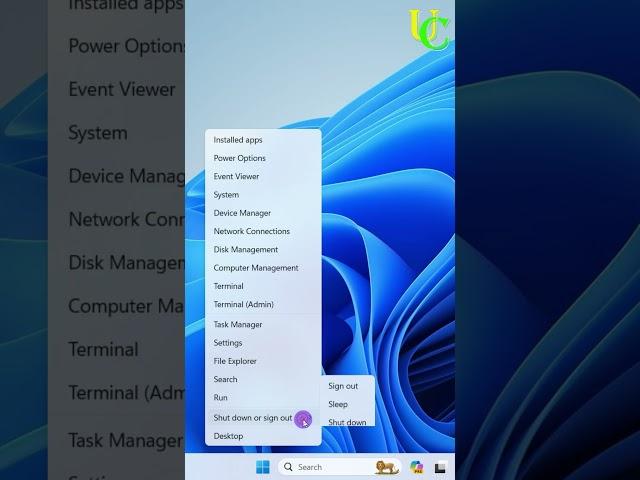This screenshot has height=480, width=640.
Task: Open Network Connections entry
Action: [252, 231]
